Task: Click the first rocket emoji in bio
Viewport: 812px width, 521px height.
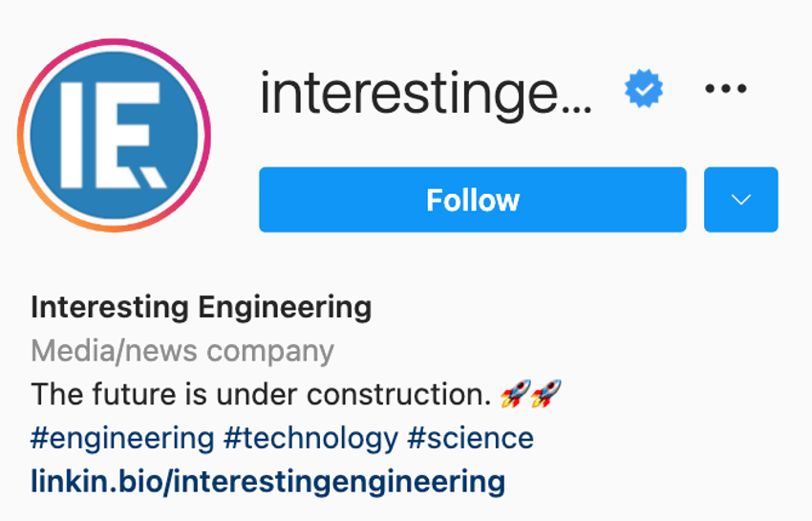Action: coord(516,393)
